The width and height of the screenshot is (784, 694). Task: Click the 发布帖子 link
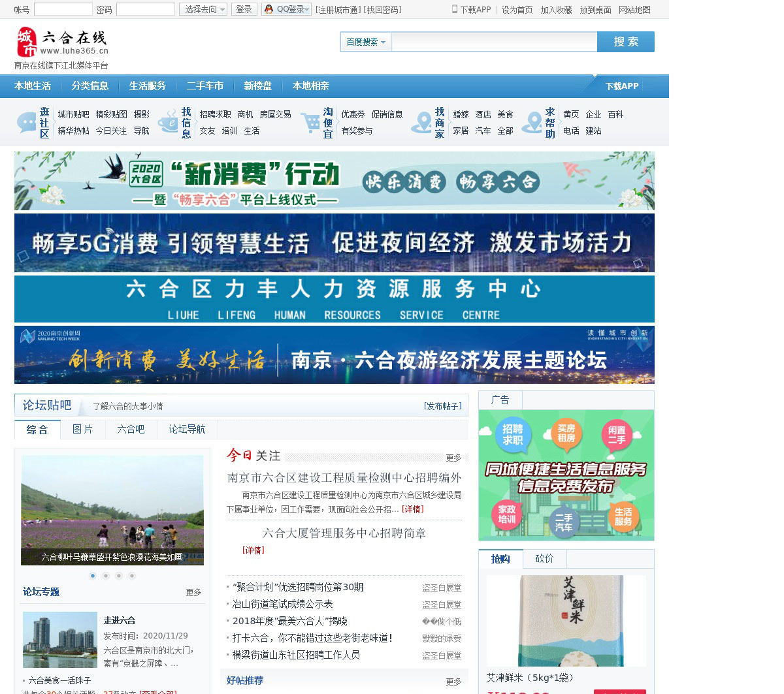[443, 406]
